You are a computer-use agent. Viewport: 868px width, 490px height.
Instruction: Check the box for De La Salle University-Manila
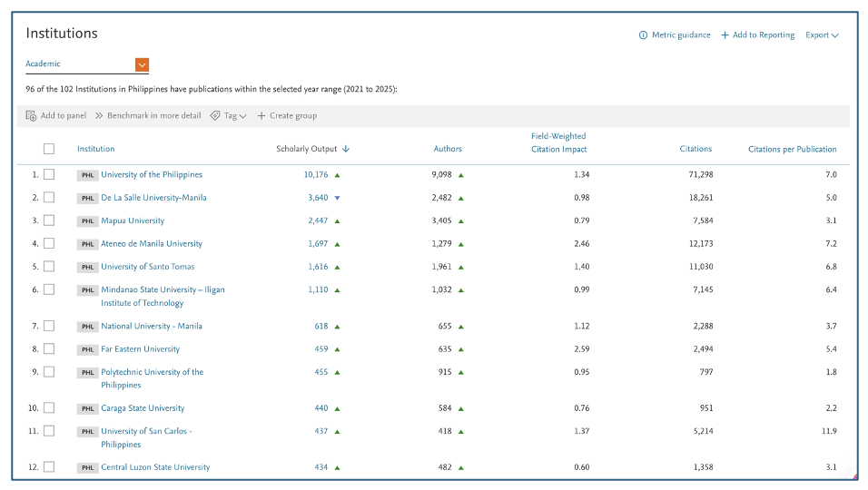[x=49, y=198]
